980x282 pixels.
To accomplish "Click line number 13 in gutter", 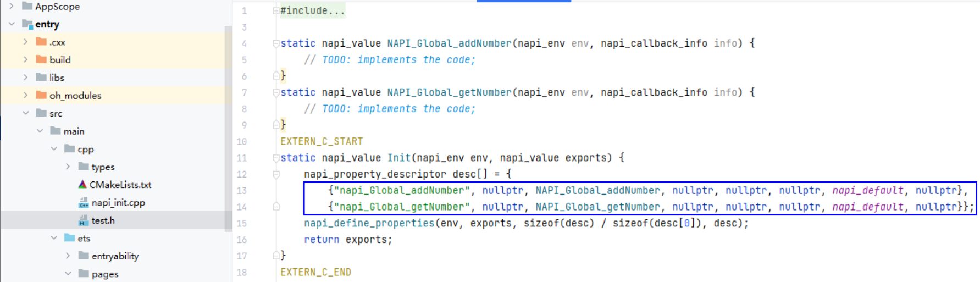I will click(x=242, y=191).
